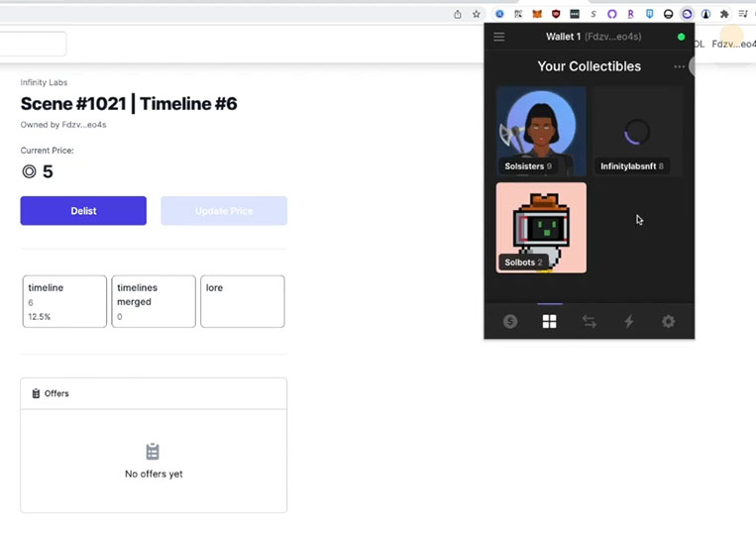Open the Phantom wallet extension icon

tap(687, 15)
